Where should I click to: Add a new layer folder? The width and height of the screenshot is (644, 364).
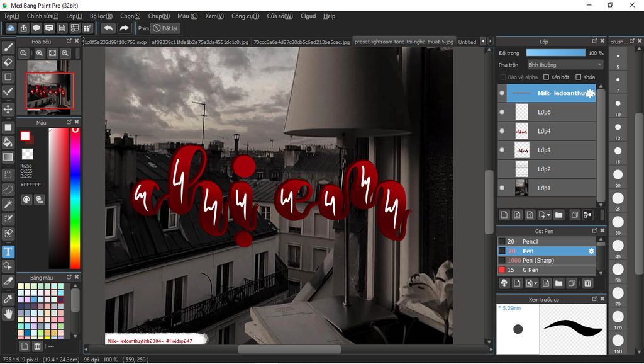(x=558, y=215)
